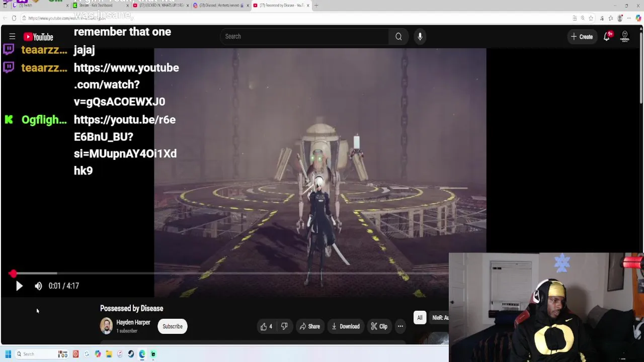This screenshot has height=362, width=644.
Task: Open Ogfligh's youtu.be chat link
Action: pyautogui.click(x=125, y=145)
